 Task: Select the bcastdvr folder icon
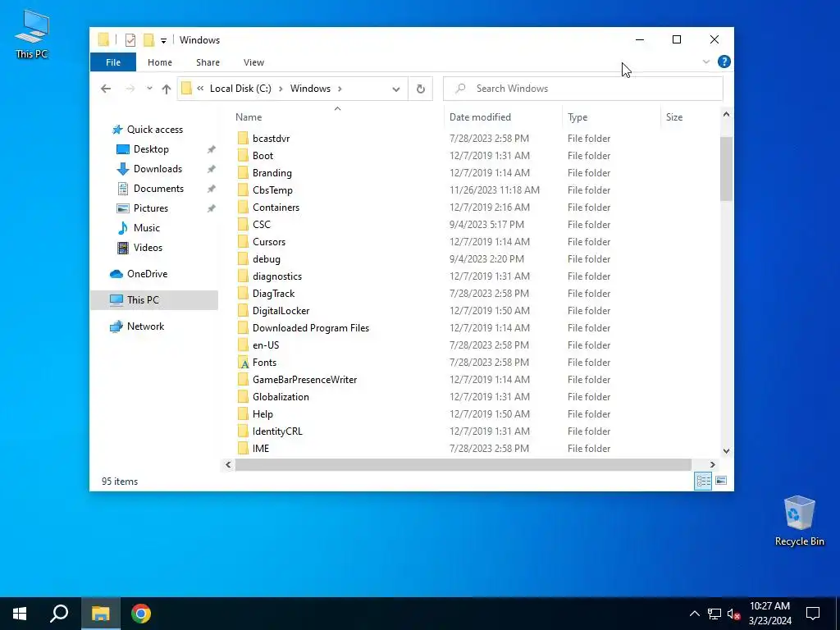[243, 138]
